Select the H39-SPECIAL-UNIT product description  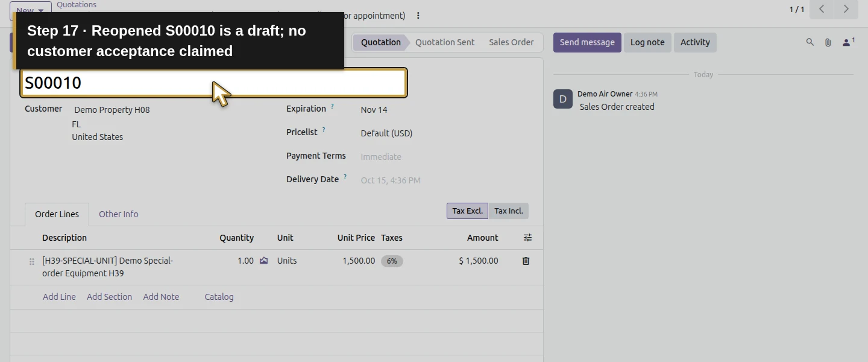pos(107,267)
